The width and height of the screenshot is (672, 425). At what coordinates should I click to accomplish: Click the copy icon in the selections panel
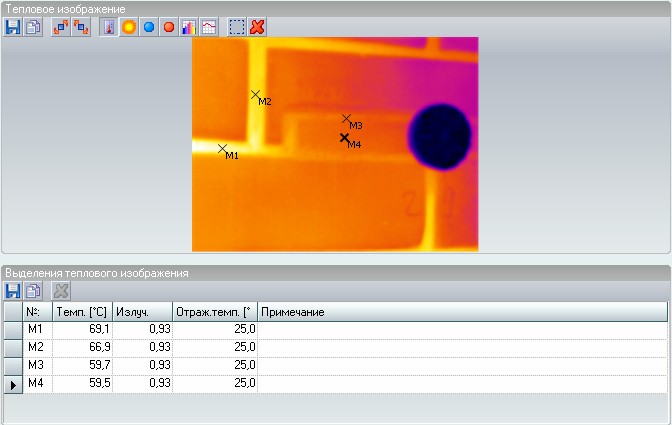[x=32, y=291]
